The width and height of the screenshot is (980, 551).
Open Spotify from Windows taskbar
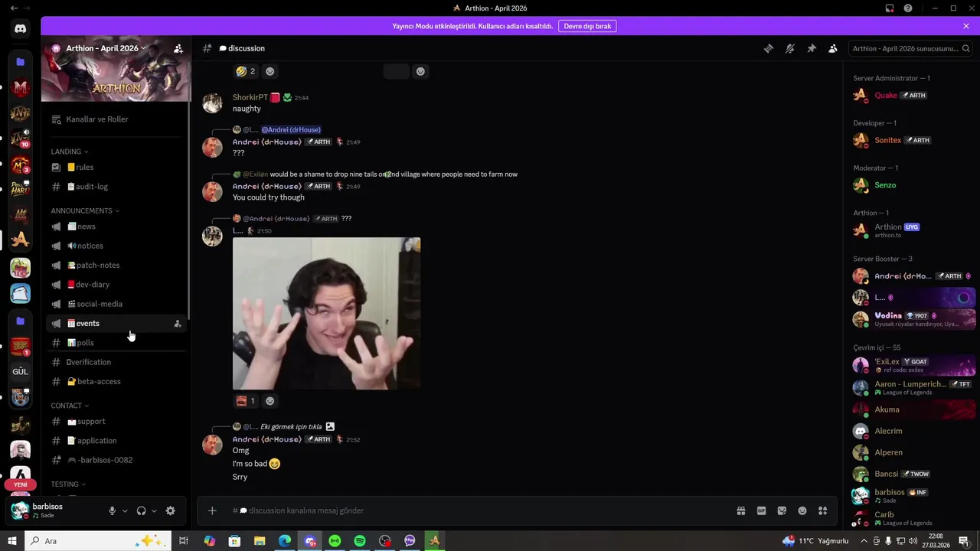(360, 541)
